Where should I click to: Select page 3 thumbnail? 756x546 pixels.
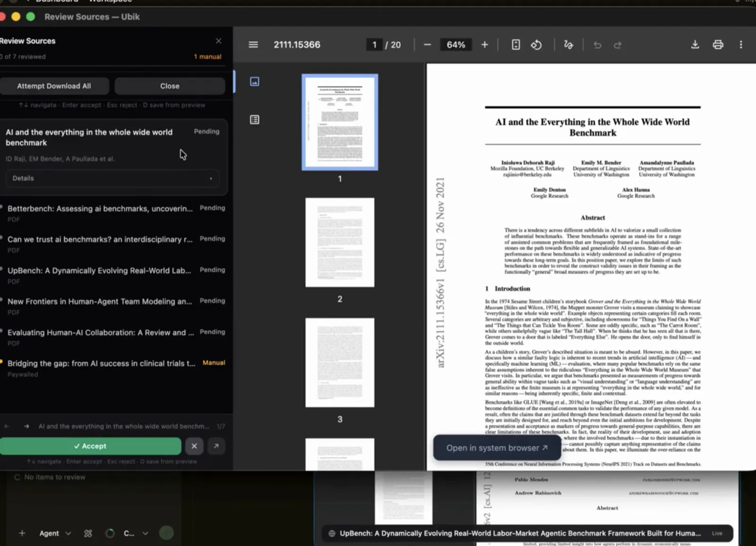(x=340, y=362)
